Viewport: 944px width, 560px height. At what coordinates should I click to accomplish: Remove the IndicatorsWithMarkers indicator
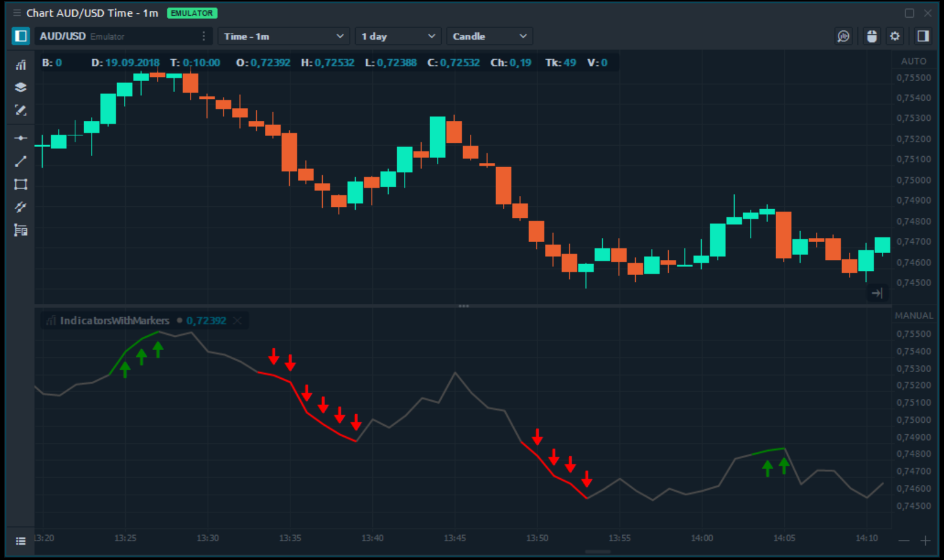point(237,321)
